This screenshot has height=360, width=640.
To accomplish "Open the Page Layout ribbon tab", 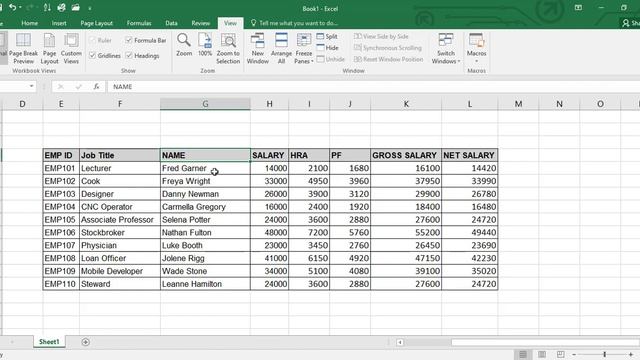I will coord(96,23).
